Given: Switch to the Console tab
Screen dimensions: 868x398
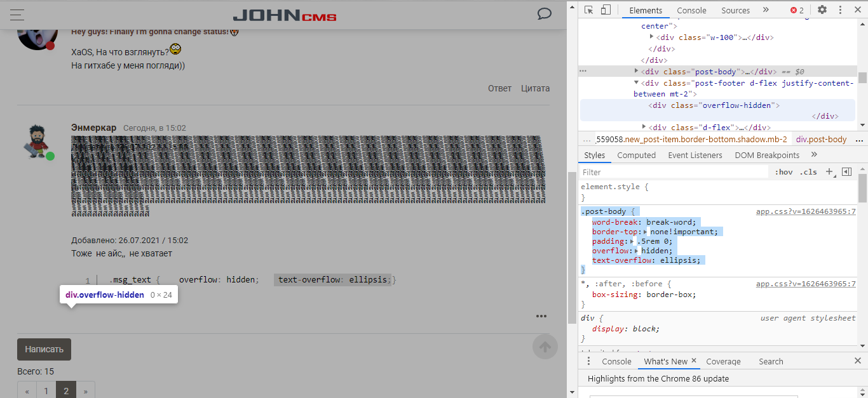Looking at the screenshot, I should click(x=691, y=10).
